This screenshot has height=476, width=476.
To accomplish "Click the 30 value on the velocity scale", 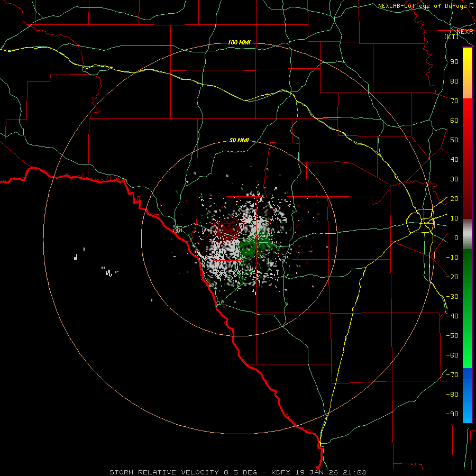I will [454, 179].
